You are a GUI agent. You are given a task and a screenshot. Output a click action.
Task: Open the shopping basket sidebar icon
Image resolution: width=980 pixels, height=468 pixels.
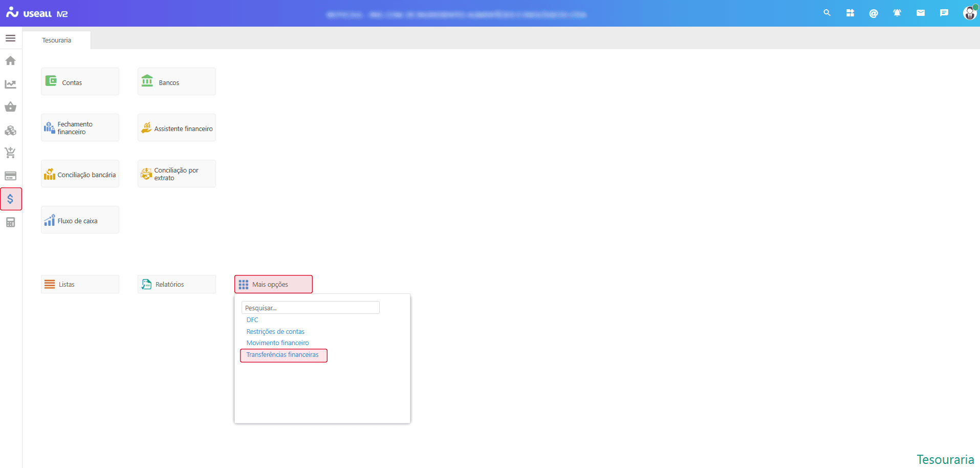pos(10,107)
